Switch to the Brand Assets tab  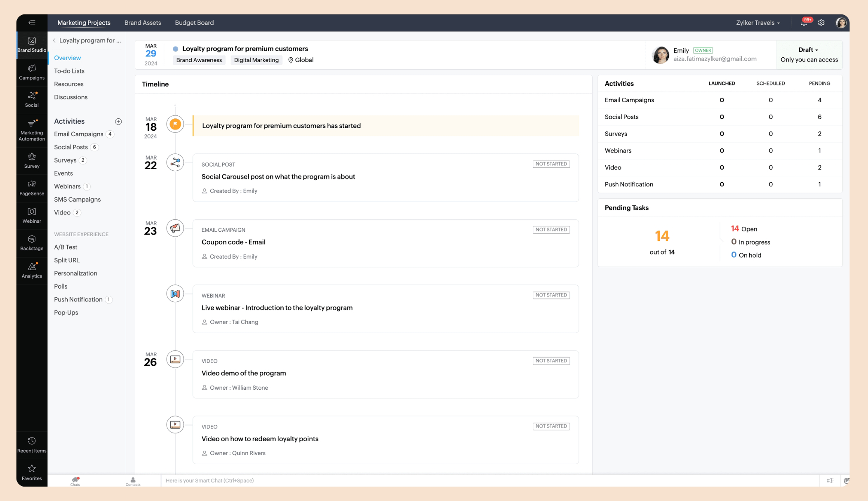(x=143, y=23)
